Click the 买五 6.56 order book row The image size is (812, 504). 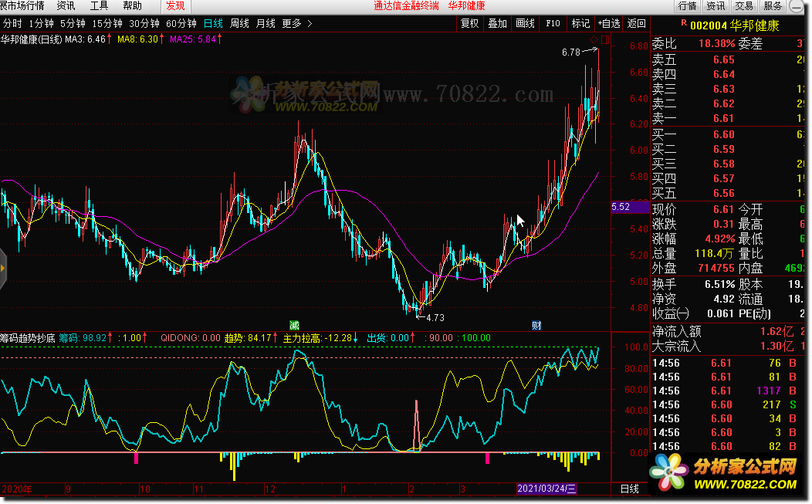point(728,194)
